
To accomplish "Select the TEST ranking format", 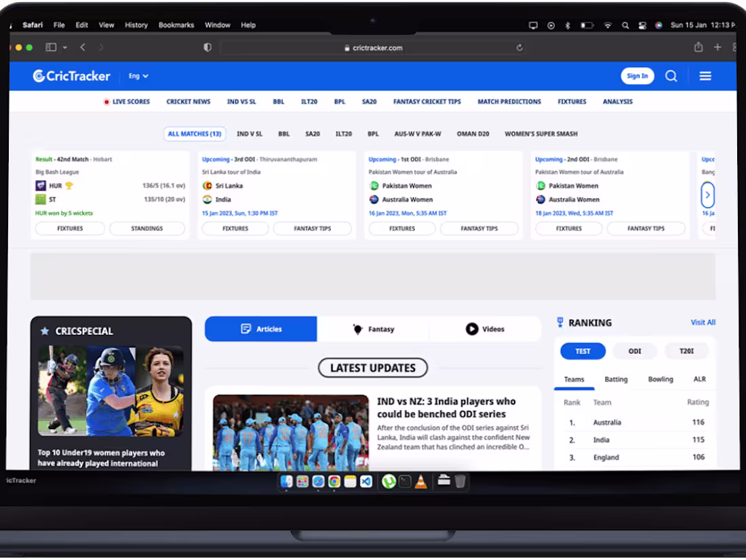I will point(583,351).
